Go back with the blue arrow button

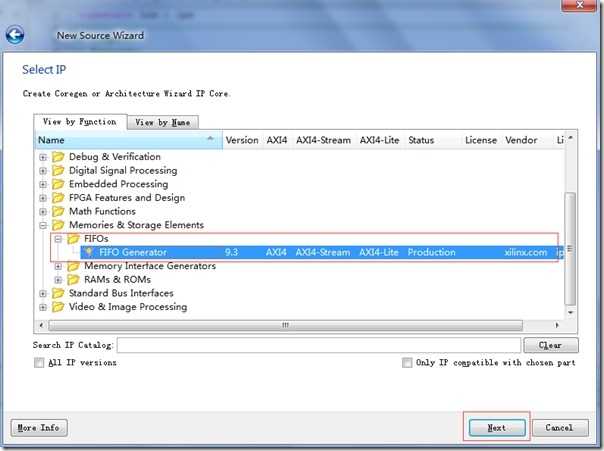(x=15, y=35)
